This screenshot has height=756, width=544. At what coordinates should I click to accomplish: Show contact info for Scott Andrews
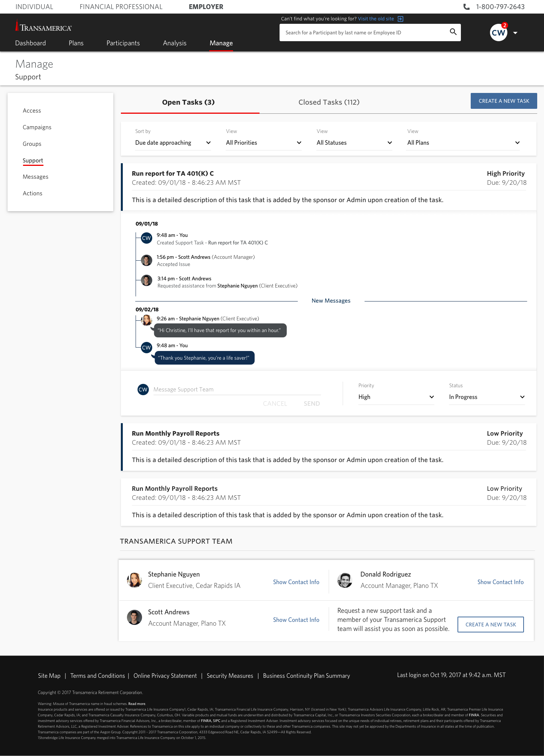(x=296, y=620)
